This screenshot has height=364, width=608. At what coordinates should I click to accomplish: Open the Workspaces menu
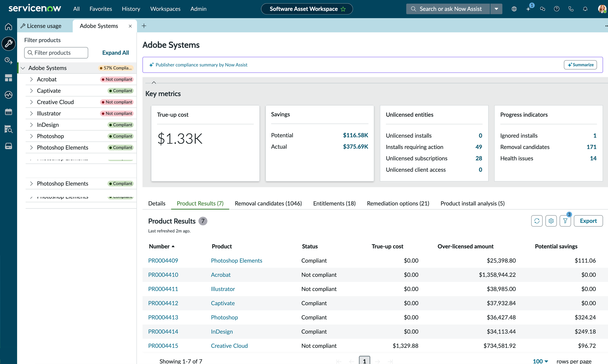[165, 9]
